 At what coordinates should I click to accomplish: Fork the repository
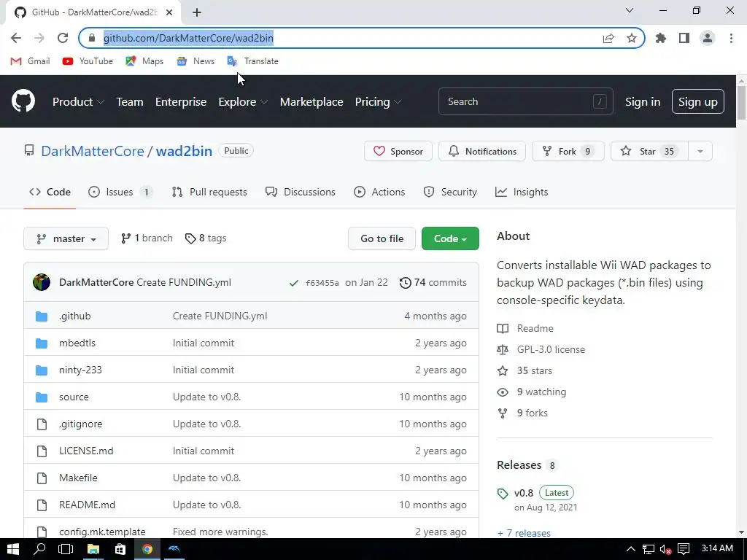click(x=568, y=152)
